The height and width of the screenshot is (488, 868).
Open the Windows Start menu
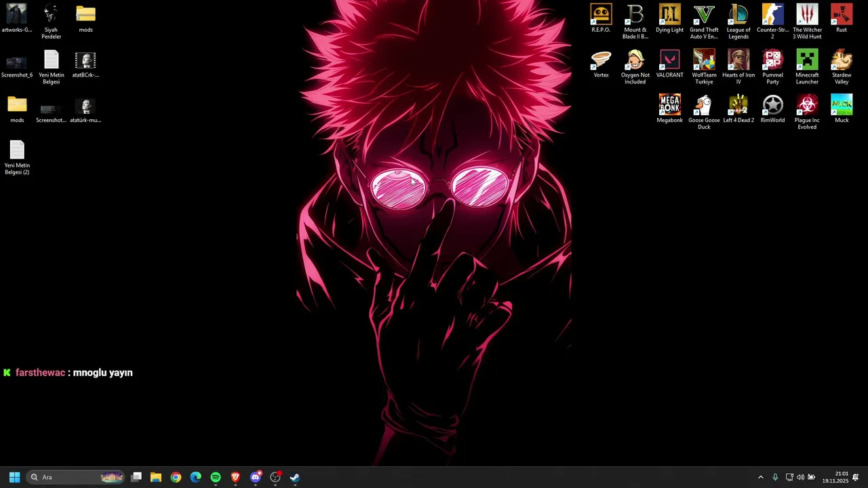pos(14,477)
